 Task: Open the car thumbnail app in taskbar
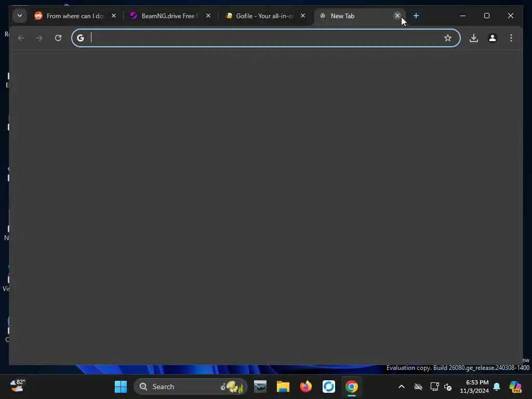[x=260, y=387]
